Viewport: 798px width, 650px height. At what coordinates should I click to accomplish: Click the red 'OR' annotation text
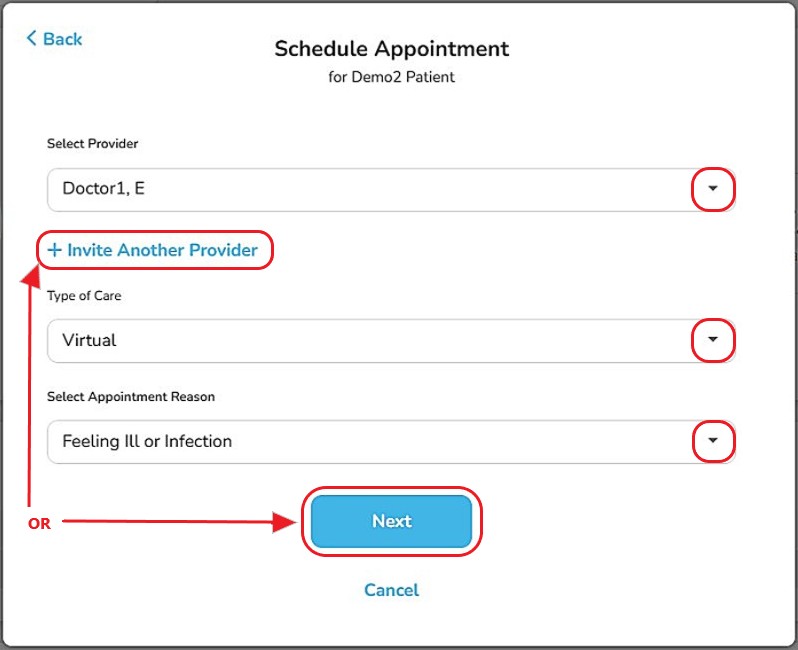pos(39,523)
